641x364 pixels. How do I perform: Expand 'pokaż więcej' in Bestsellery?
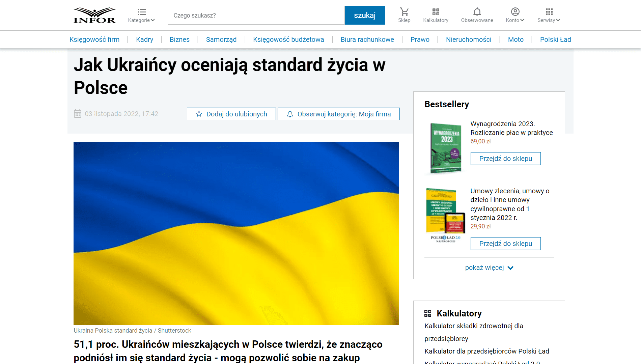[489, 268]
